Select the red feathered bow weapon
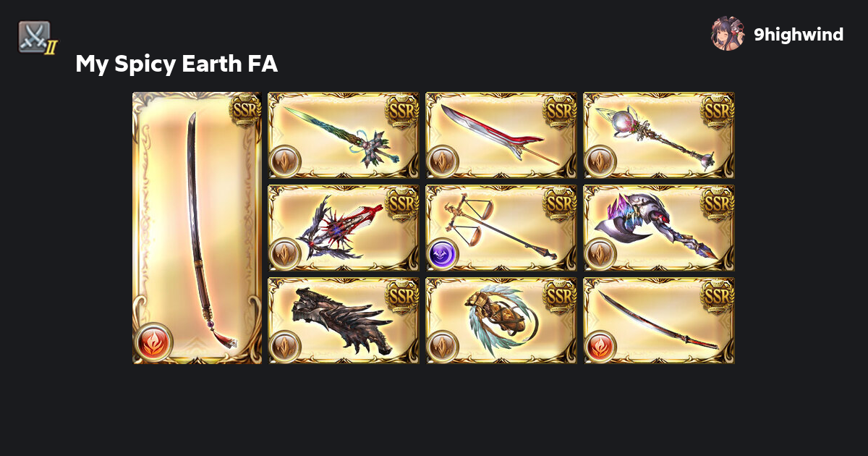This screenshot has height=456, width=868. [x=344, y=228]
